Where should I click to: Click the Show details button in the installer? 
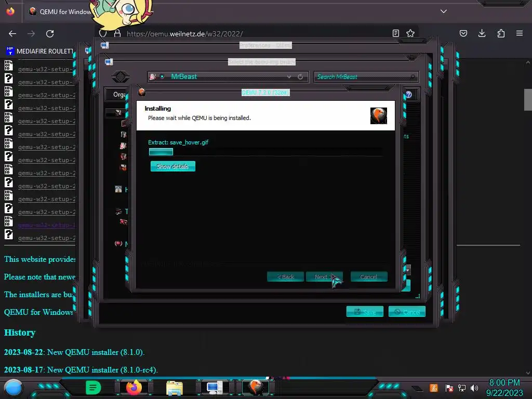tap(172, 166)
